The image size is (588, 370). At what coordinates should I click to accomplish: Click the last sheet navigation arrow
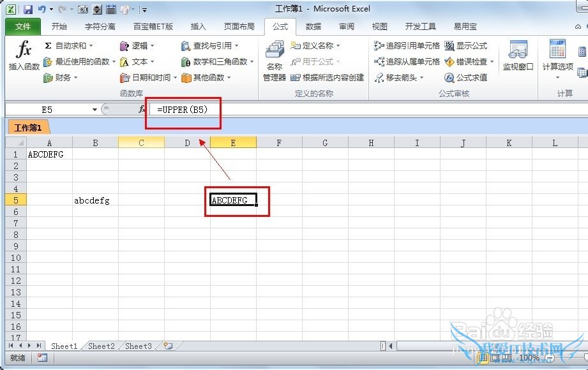coord(38,346)
